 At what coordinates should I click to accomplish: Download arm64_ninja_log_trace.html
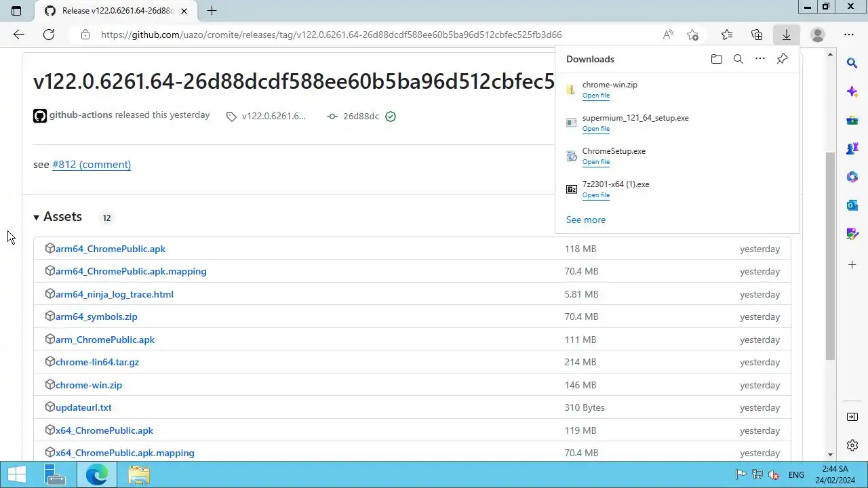(x=115, y=294)
